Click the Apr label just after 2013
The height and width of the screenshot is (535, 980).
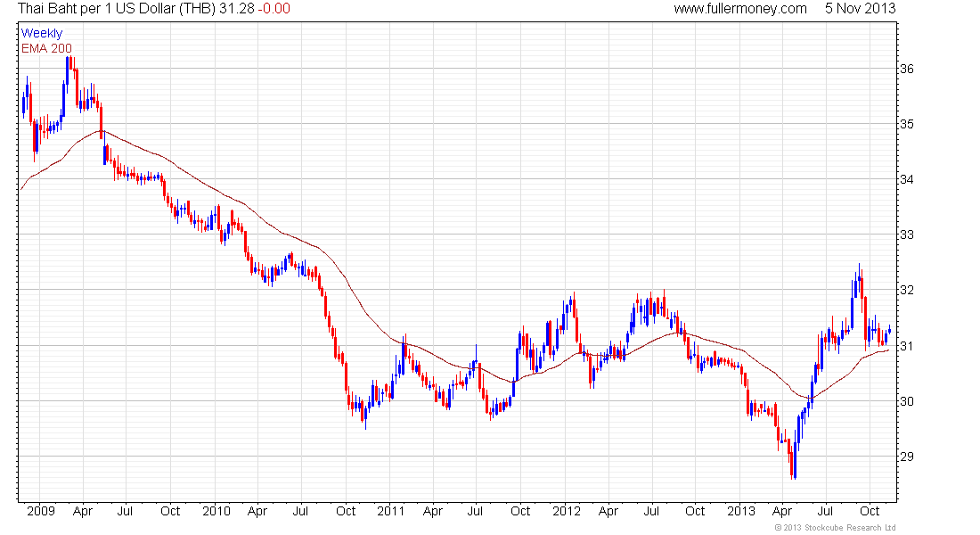click(782, 512)
